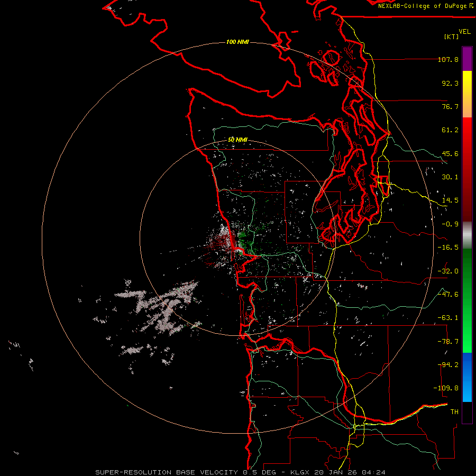Click the -109.8 legend value

pos(446,388)
